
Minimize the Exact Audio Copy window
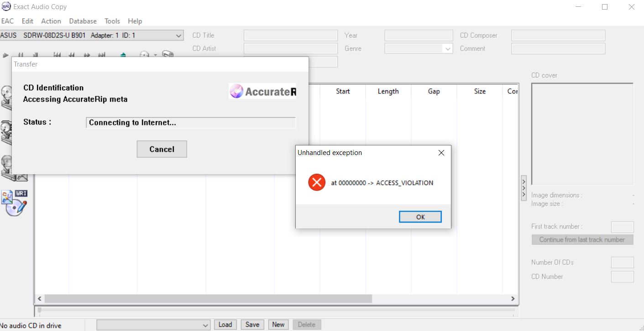578,7
